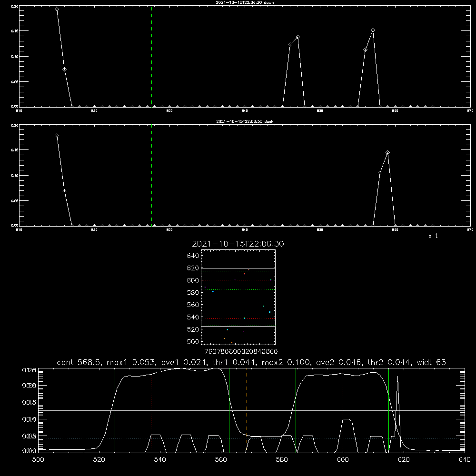476x476 pixels.
Task: Click the dawn rightmost peak's top diamond marker
Action: 373,30
